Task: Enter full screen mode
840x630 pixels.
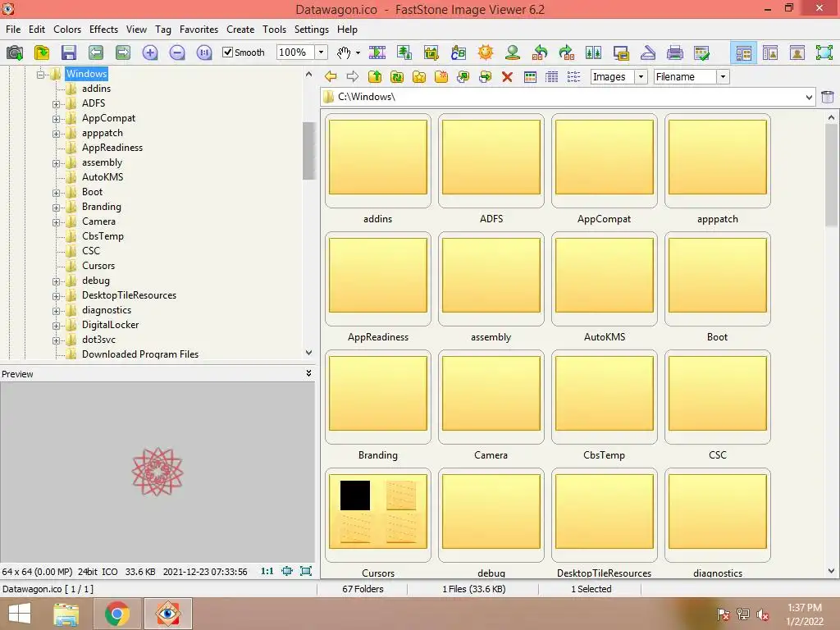Action: pos(824,52)
